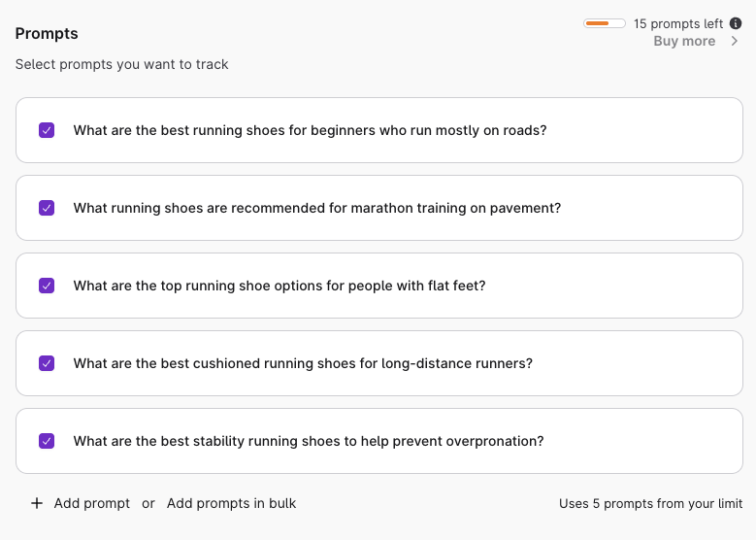Screen dimensions: 756x540
Task: Select the marathon training on pavement text
Action: click(x=317, y=208)
